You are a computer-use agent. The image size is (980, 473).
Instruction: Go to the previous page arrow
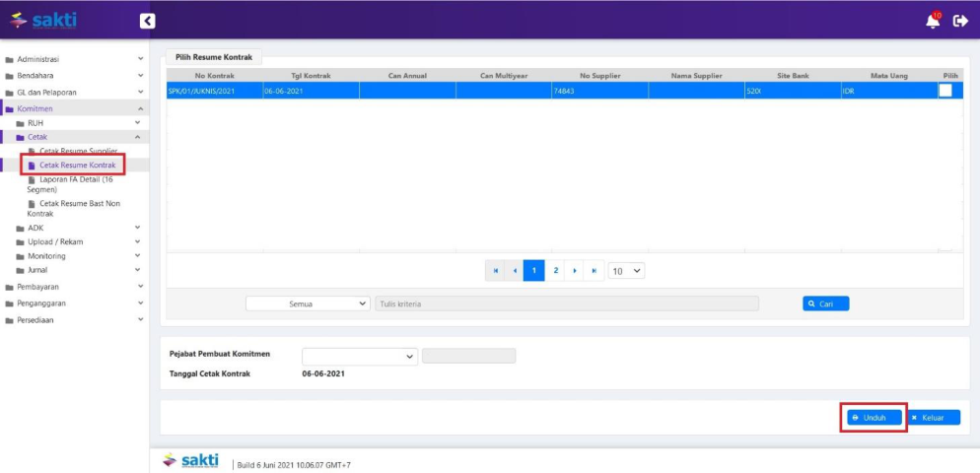[x=515, y=271]
